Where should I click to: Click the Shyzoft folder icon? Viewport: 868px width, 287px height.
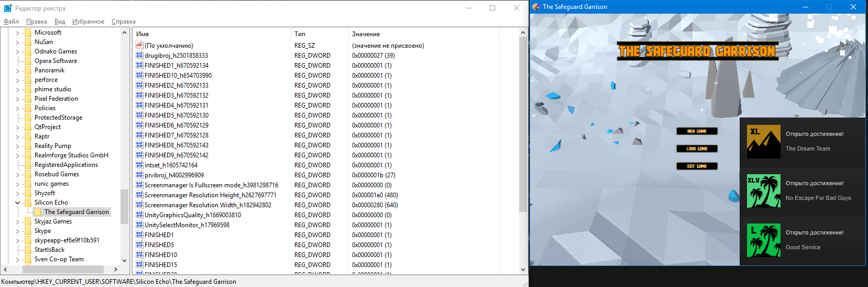point(28,193)
